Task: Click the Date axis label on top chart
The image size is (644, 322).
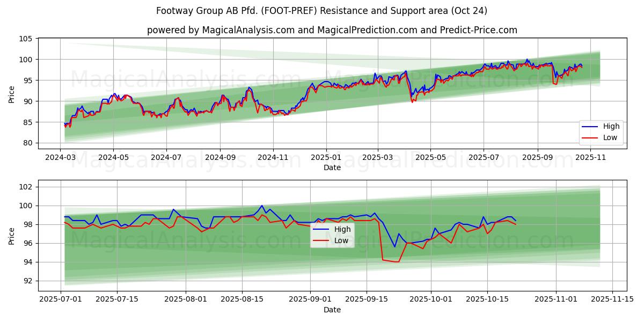Action: tap(332, 168)
